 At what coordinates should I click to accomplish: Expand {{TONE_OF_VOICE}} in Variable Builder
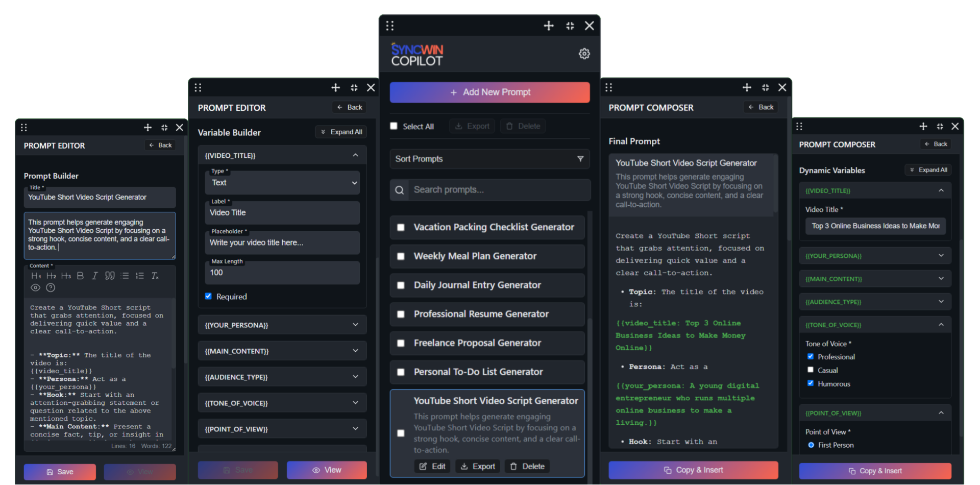click(x=282, y=403)
